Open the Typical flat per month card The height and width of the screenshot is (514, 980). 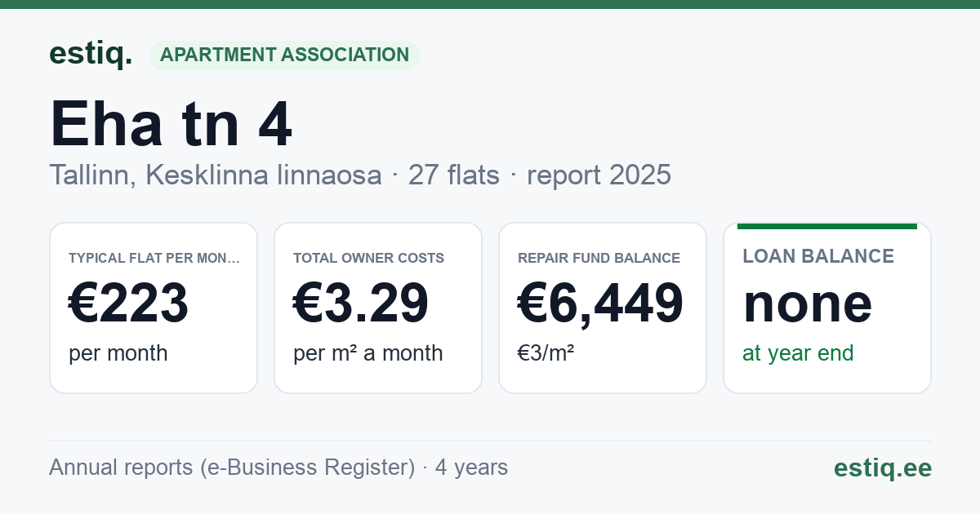coord(154,308)
